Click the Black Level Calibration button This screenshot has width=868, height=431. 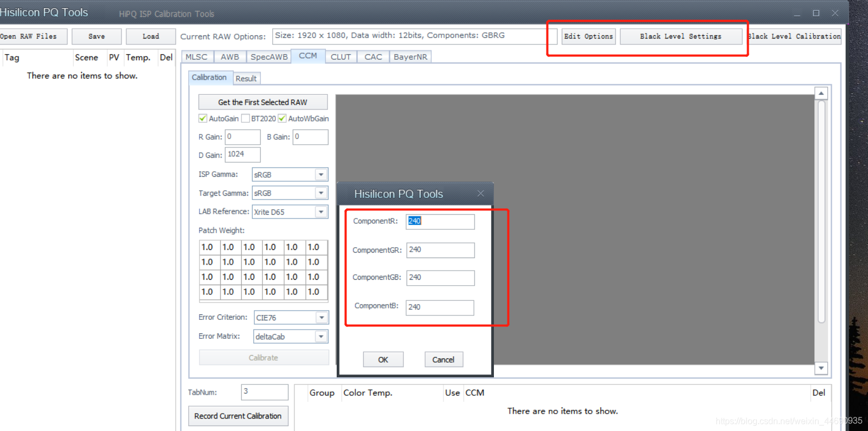[x=794, y=36]
